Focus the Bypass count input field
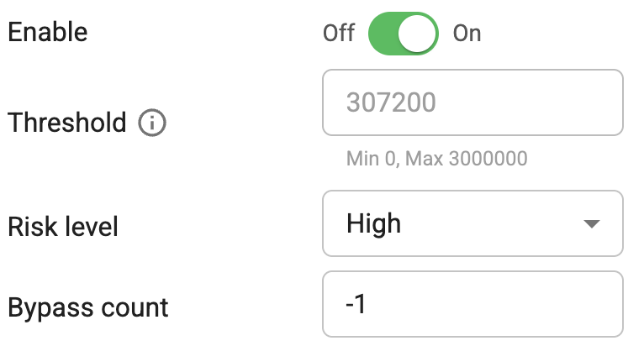The width and height of the screenshot is (644, 346). [472, 304]
